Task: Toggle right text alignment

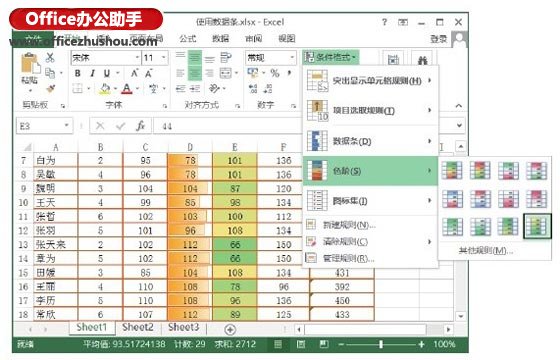Action: pos(210,73)
